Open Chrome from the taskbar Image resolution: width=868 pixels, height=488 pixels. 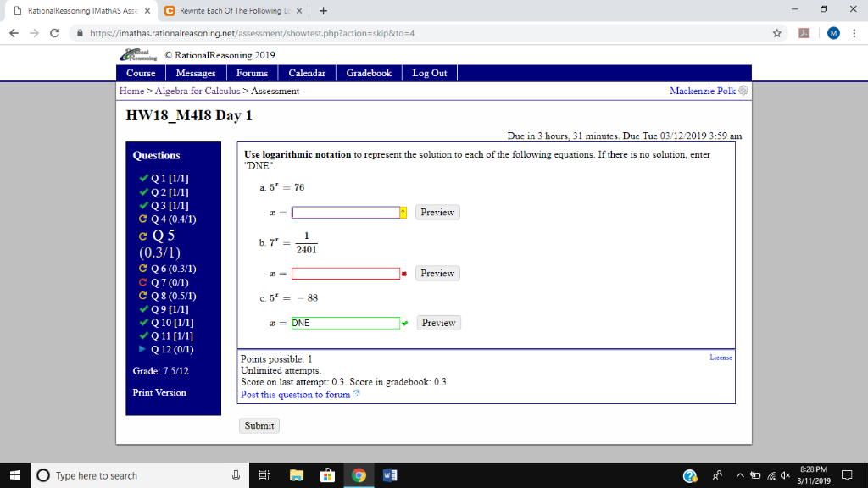(358, 474)
